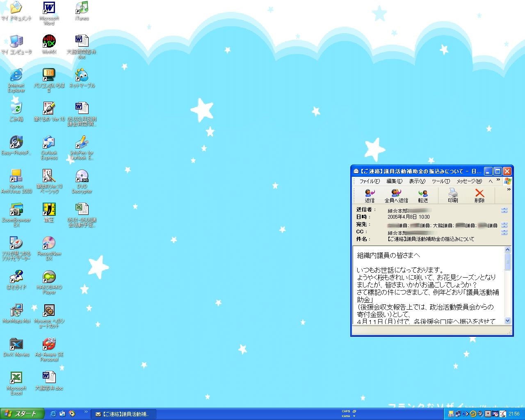Click 全員へ返信 (Reply All) icon
Image resolution: width=525 pixels, height=420 pixels.
click(396, 195)
